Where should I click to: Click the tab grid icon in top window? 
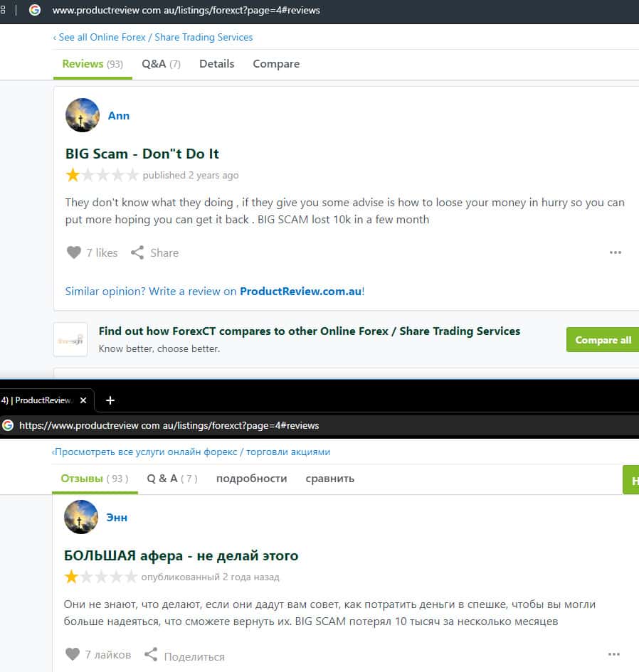coord(3,10)
